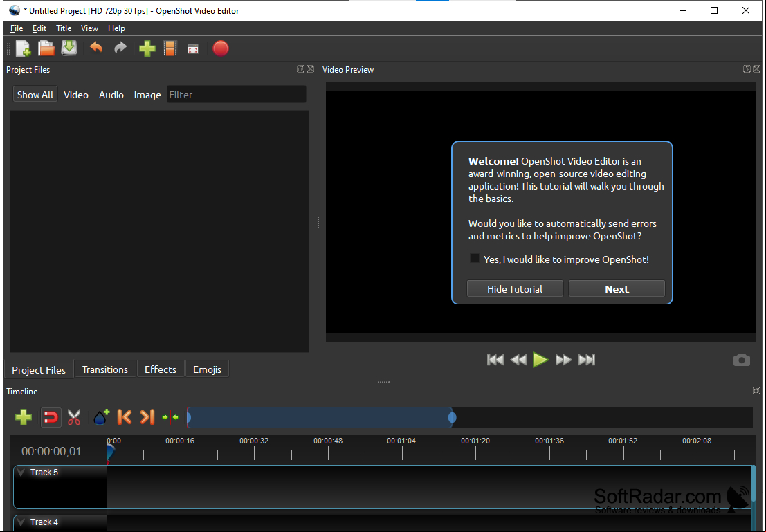The image size is (766, 532).
Task: Click the Open Project folder icon
Action: (x=46, y=48)
